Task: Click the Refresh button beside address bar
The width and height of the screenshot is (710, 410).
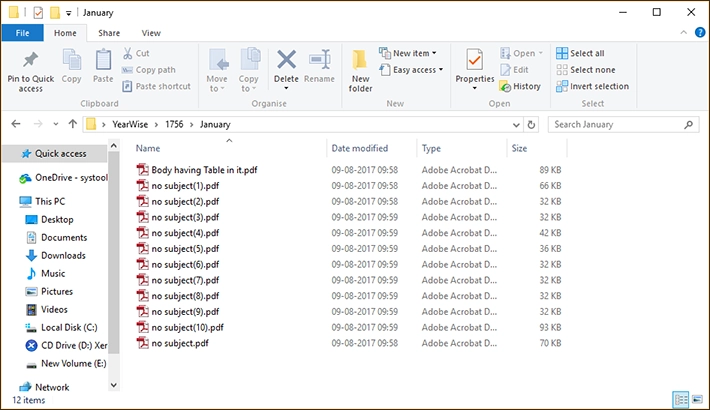Action: coord(531,125)
